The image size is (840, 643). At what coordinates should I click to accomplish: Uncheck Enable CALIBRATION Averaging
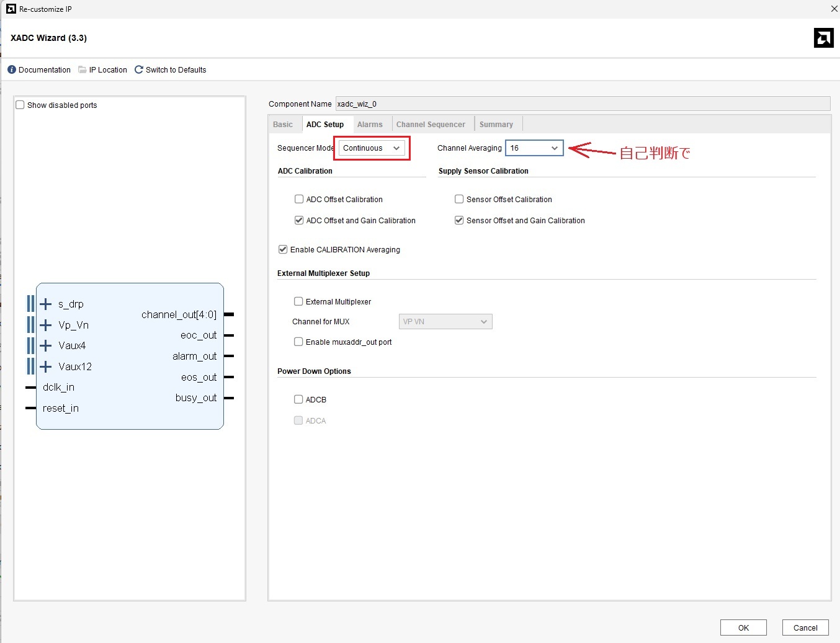pos(283,249)
